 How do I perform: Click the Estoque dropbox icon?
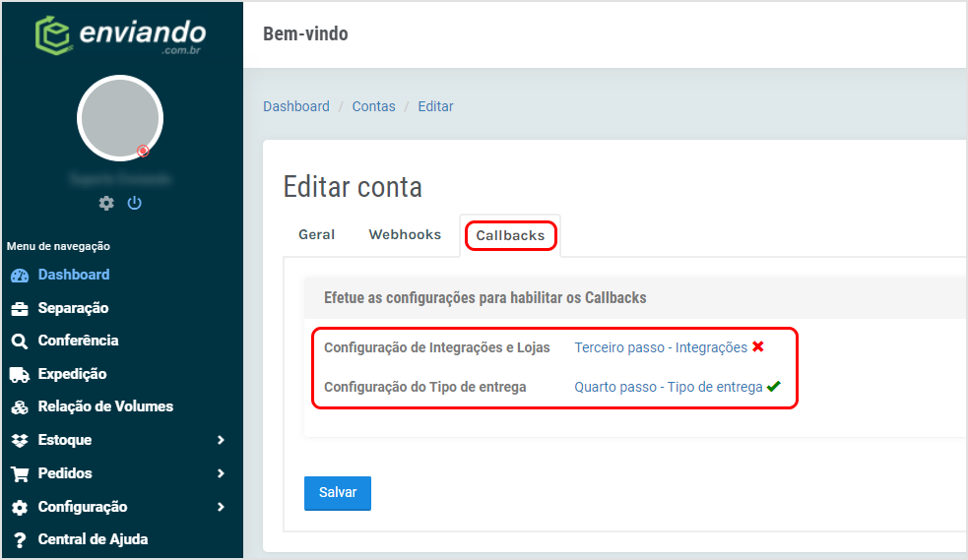[20, 440]
